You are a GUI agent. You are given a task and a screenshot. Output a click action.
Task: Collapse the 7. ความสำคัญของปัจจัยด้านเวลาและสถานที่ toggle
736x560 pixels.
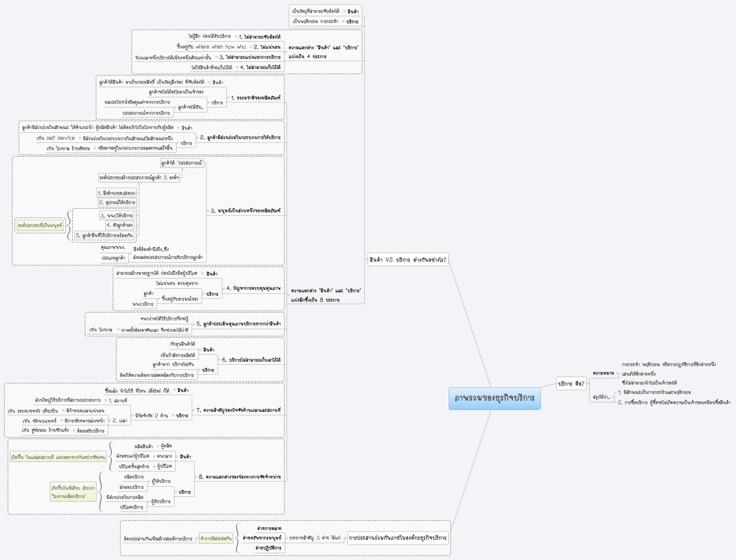(193, 410)
